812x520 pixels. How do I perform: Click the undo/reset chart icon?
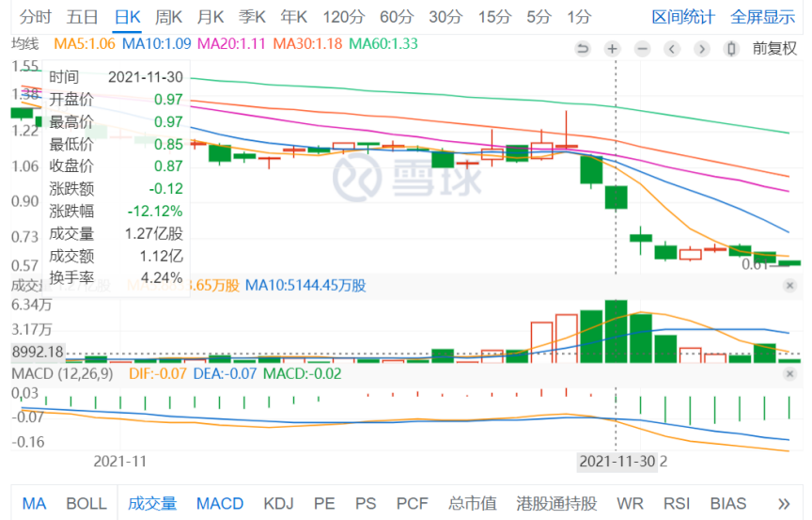coord(583,49)
